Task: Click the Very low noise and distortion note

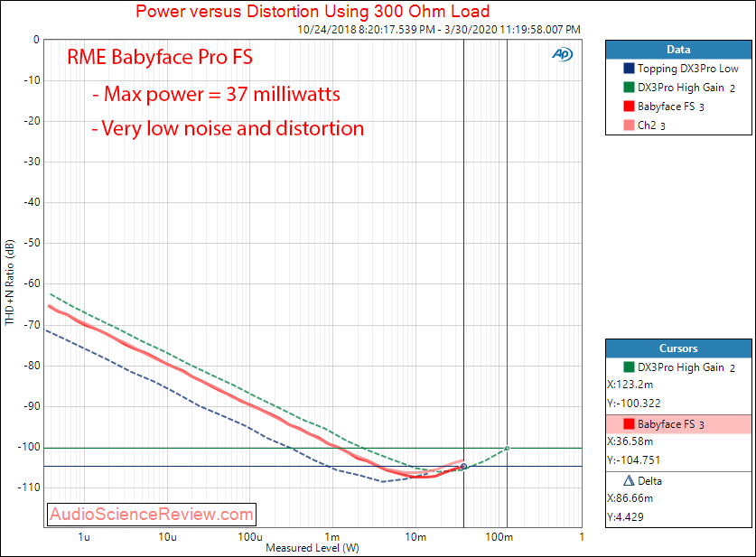Action: point(228,129)
